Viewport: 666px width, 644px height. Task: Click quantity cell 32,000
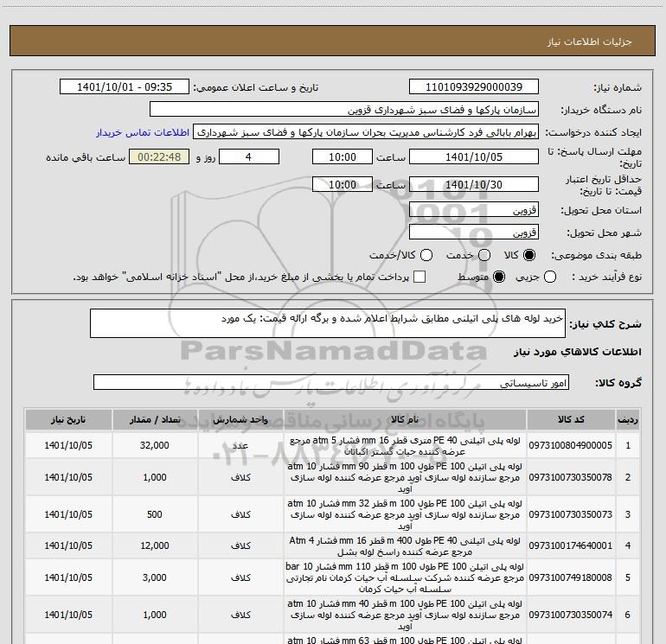pyautogui.click(x=155, y=445)
